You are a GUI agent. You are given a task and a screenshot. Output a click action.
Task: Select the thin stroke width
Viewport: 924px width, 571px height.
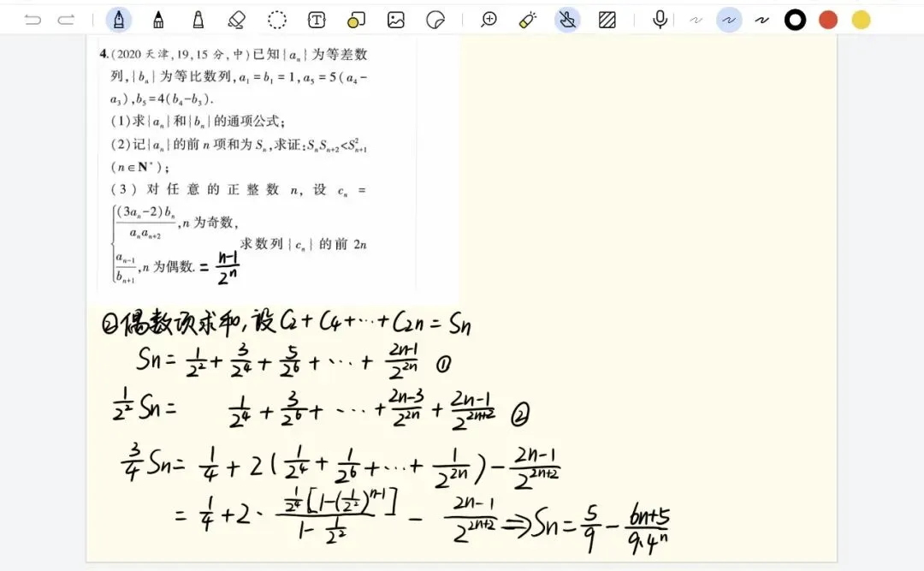click(696, 19)
